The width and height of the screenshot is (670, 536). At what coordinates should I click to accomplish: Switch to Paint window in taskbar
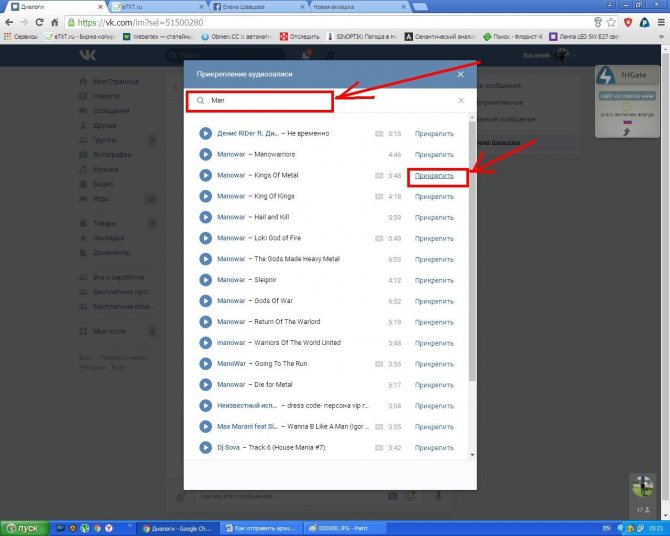[345, 528]
